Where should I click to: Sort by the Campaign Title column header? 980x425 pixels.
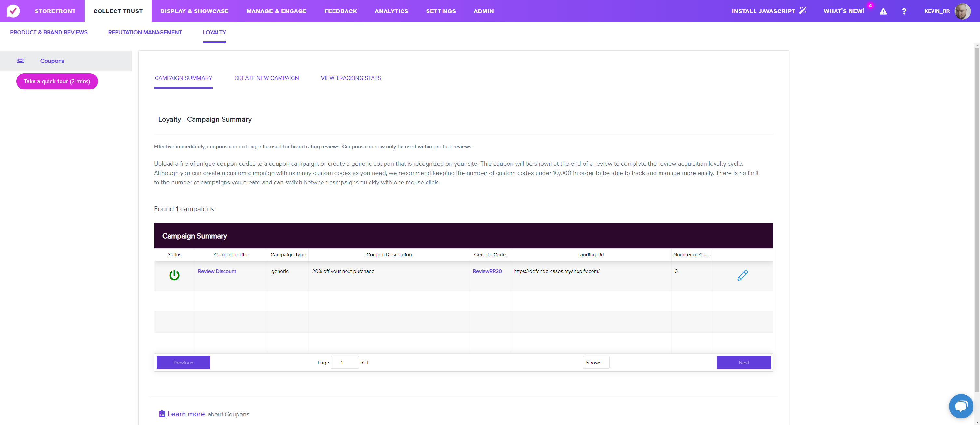[x=231, y=255]
